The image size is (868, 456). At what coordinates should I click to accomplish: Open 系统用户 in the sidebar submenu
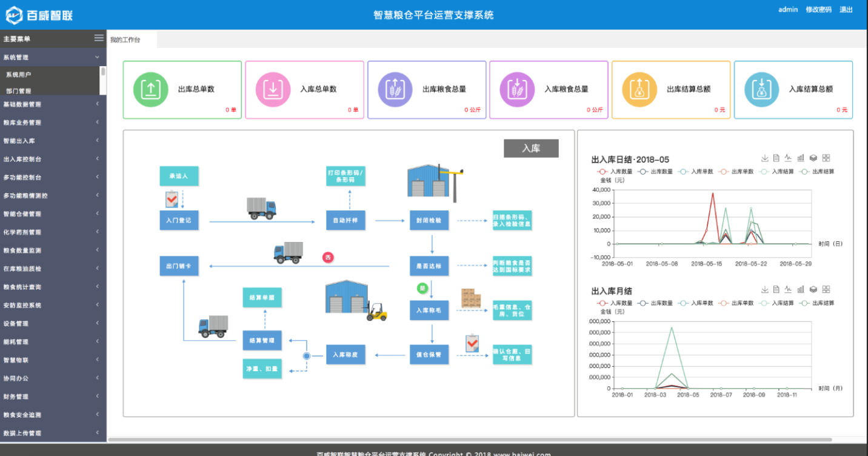click(x=19, y=75)
